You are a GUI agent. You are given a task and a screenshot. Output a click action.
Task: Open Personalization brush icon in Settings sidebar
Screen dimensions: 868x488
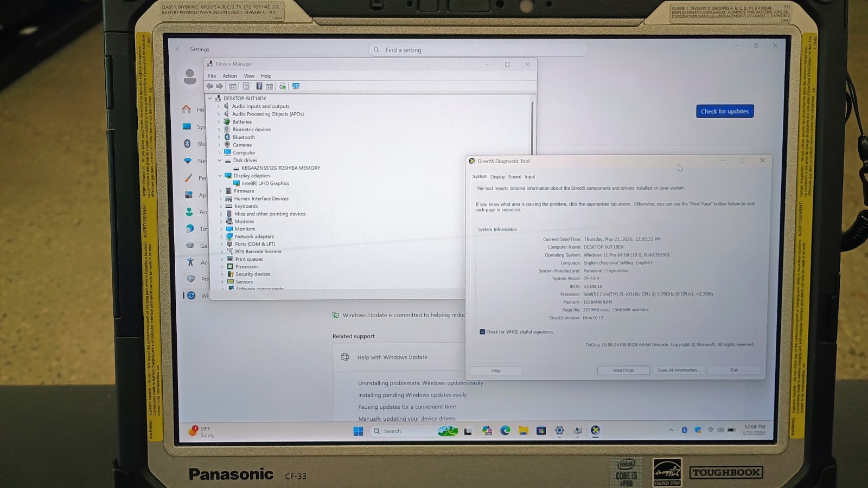(188, 178)
